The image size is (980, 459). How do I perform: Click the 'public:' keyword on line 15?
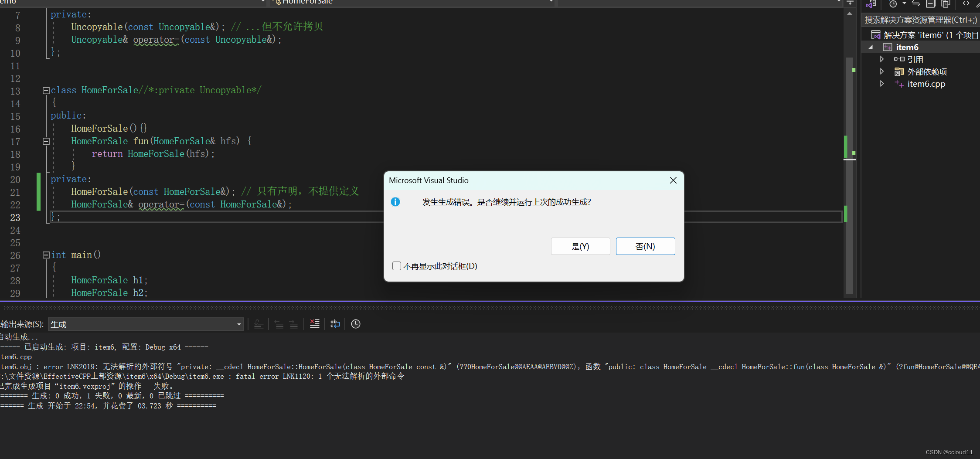point(68,116)
